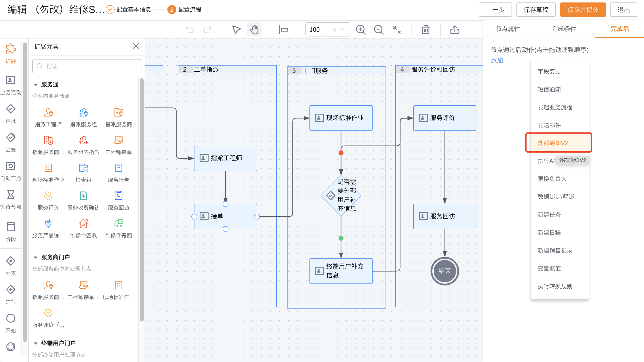Pick 指派服务组 element
Viewport: 644px width, 362px height.
click(x=83, y=117)
